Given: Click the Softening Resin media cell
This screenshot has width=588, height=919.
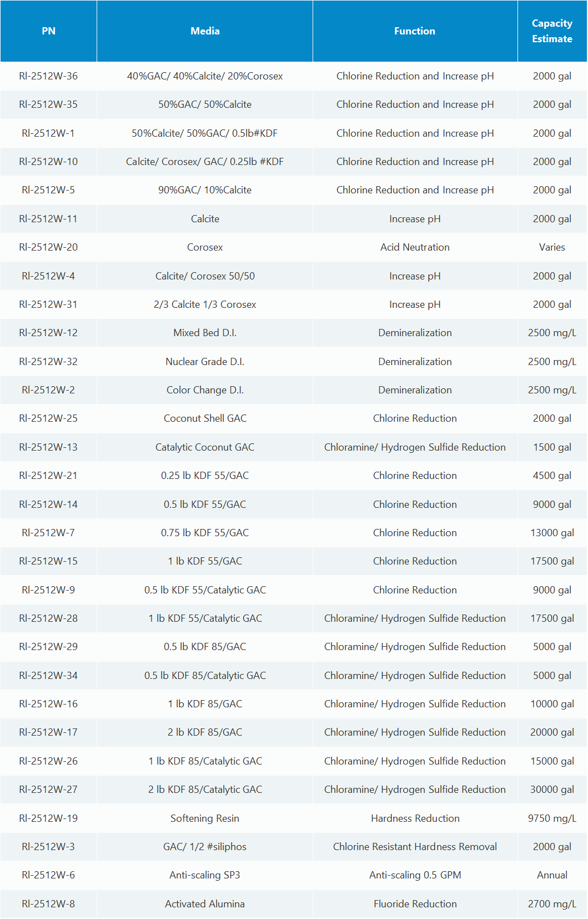Looking at the screenshot, I should 205,818.
